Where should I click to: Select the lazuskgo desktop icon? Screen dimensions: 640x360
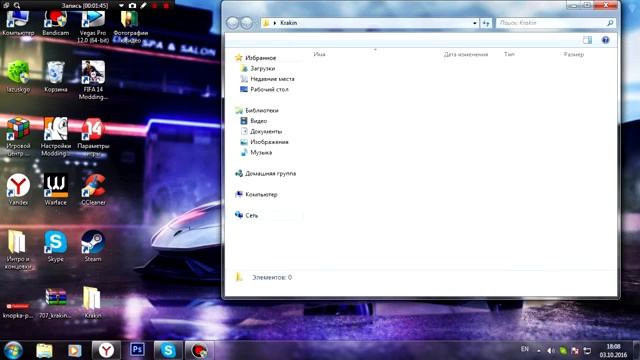[18, 77]
